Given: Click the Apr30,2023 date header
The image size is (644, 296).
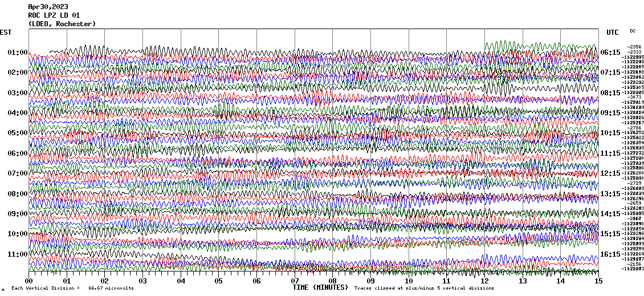Looking at the screenshot, I should (x=48, y=7).
